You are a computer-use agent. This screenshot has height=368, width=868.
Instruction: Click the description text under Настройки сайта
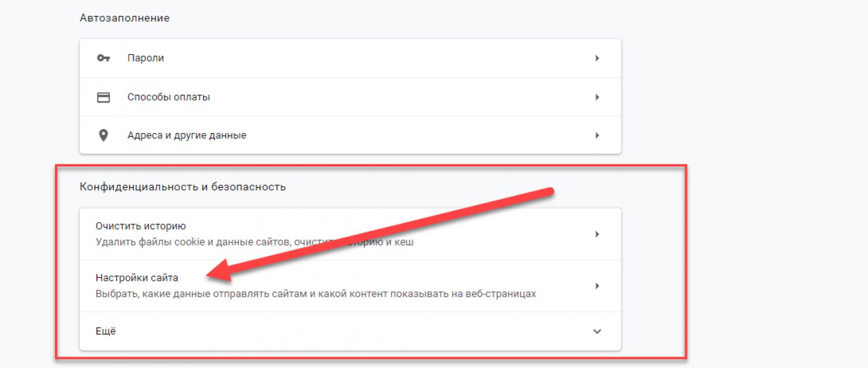click(316, 294)
